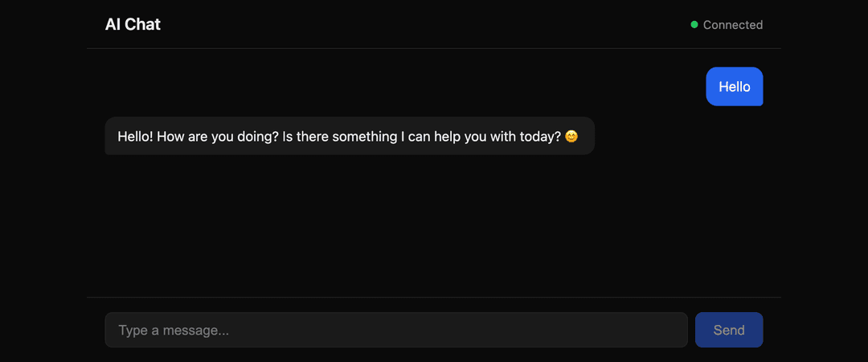Click 'How are you doing?' in the reply
This screenshot has width=868, height=362.
[218, 137]
